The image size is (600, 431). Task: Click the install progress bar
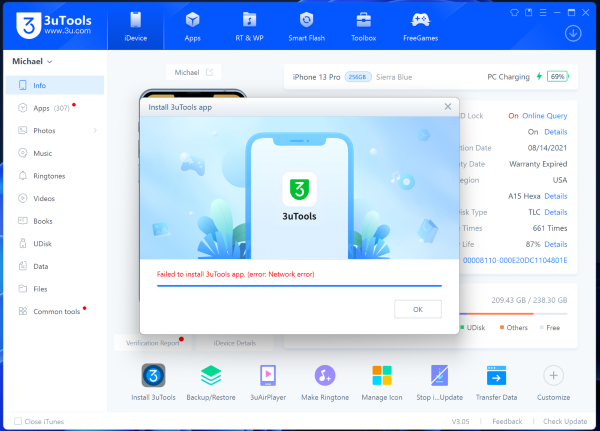click(299, 286)
